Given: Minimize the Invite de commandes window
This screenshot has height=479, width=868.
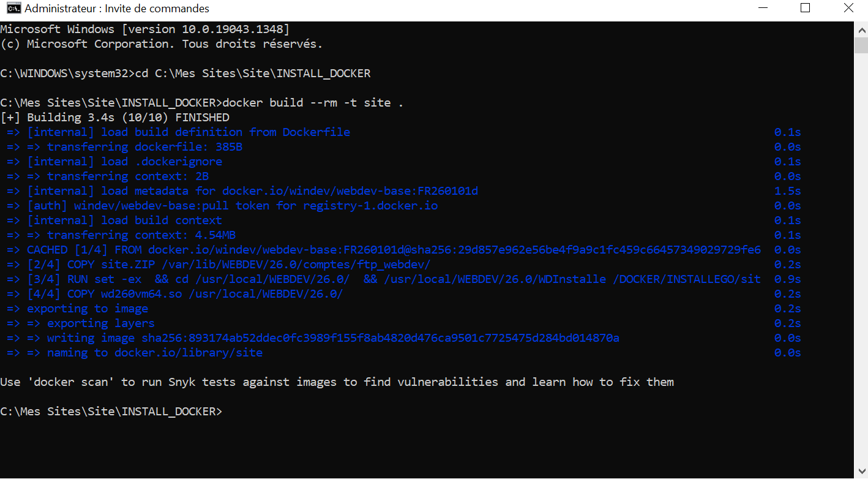Looking at the screenshot, I should pyautogui.click(x=762, y=9).
